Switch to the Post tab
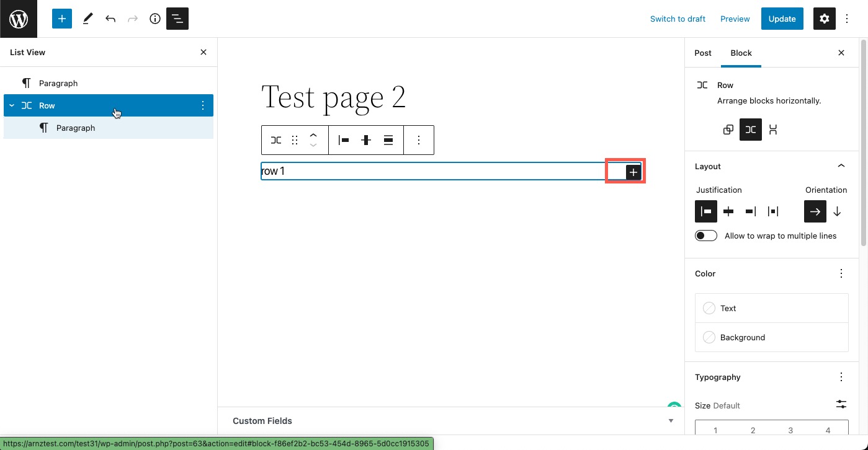The image size is (868, 450). coord(703,53)
